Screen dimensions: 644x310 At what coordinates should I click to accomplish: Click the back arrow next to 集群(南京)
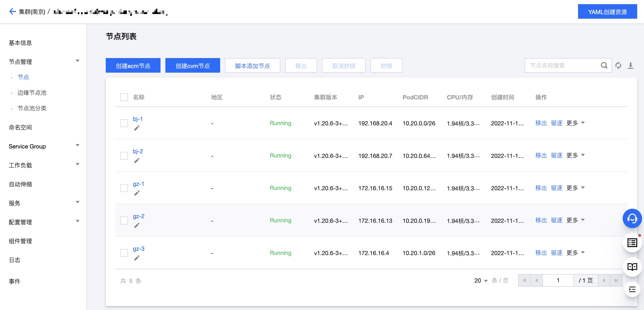click(x=12, y=11)
